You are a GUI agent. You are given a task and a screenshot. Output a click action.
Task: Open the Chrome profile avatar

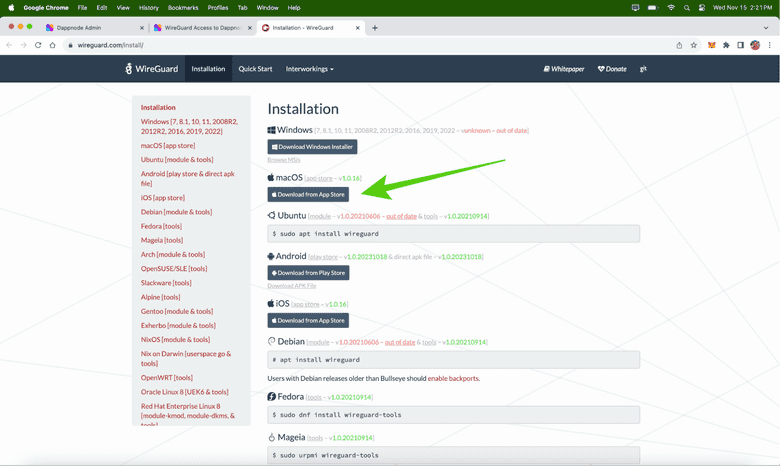tap(756, 45)
